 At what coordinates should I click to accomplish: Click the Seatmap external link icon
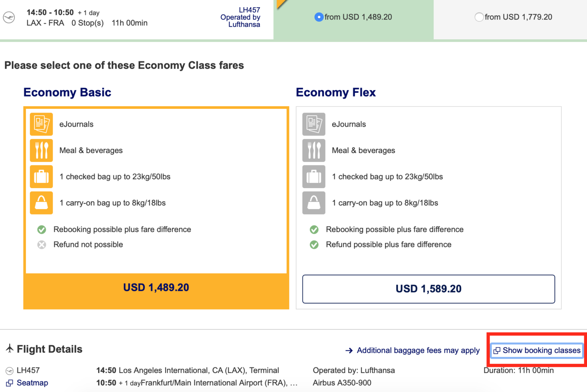click(10, 383)
